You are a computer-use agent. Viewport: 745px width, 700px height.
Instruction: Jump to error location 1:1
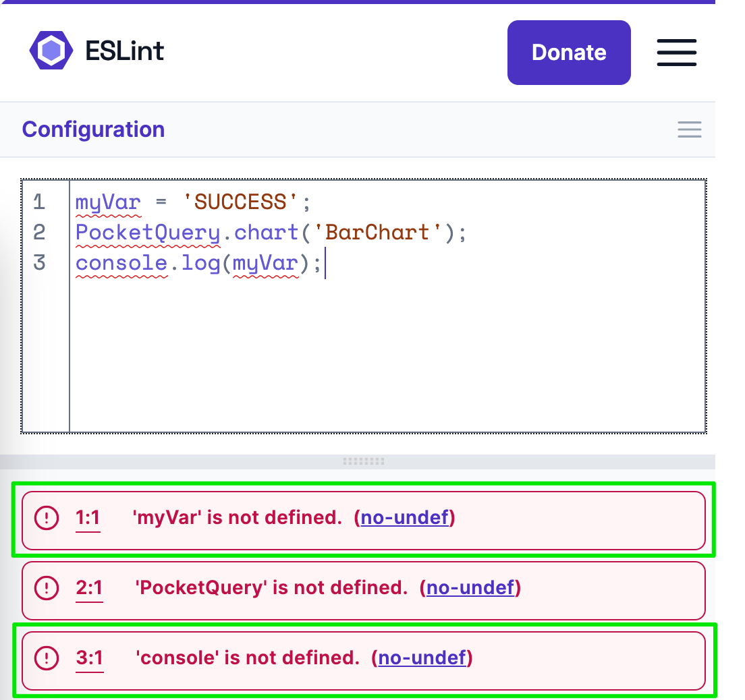pos(88,518)
